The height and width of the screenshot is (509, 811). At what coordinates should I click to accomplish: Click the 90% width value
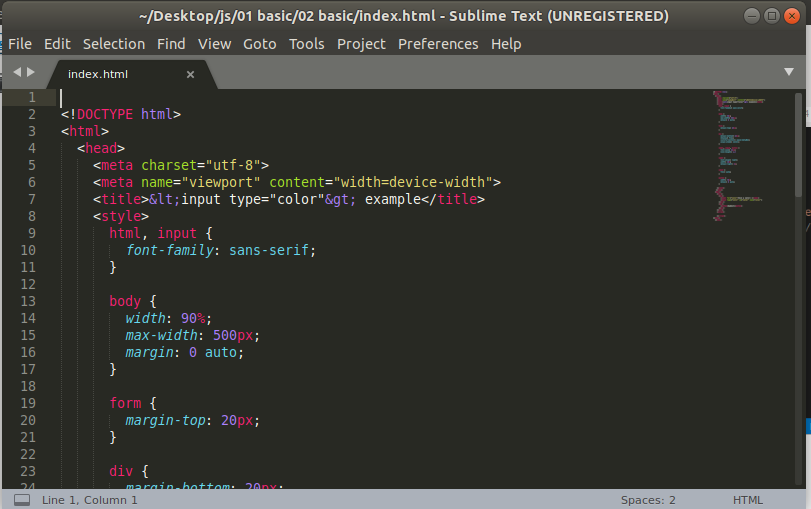click(193, 318)
